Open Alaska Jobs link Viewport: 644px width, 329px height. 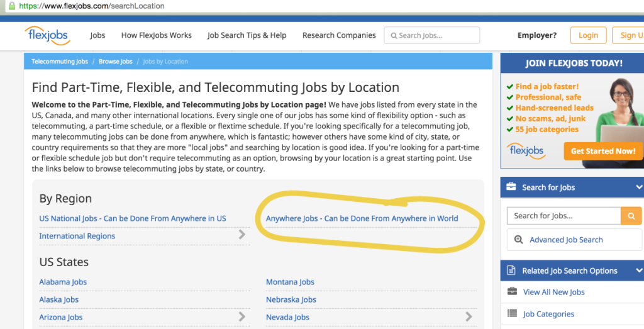click(58, 300)
